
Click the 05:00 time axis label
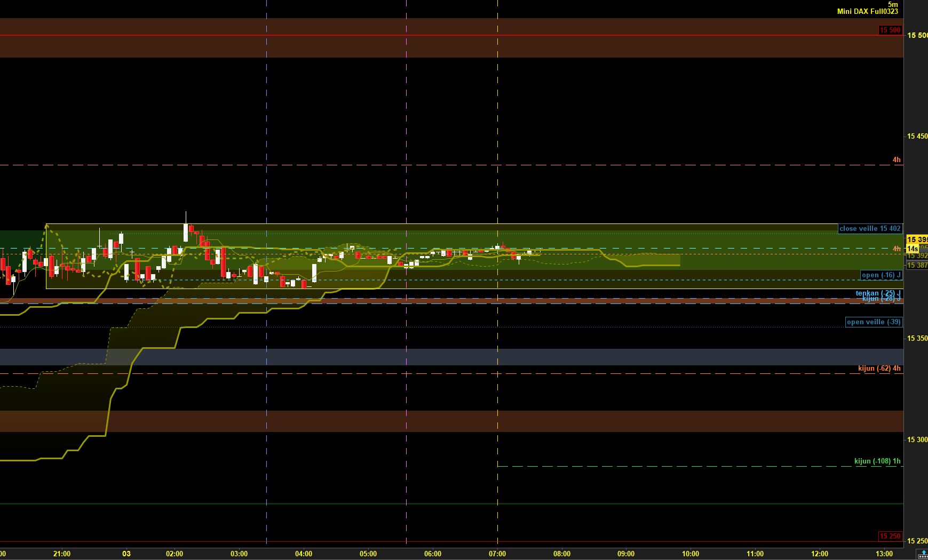click(x=368, y=554)
